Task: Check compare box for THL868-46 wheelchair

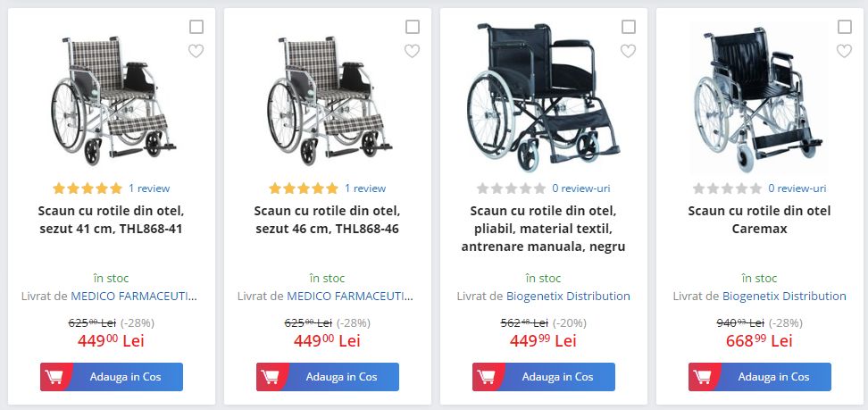Action: (x=412, y=27)
